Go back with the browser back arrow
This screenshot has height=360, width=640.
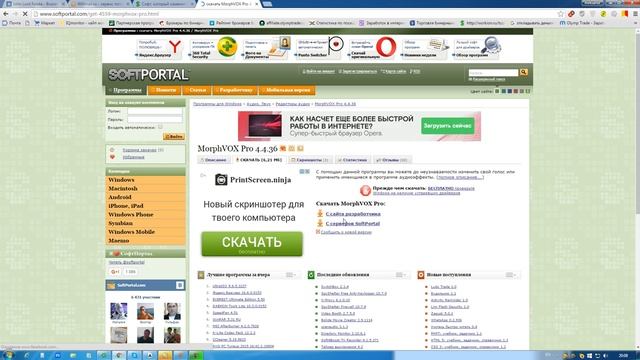[x=5, y=13]
